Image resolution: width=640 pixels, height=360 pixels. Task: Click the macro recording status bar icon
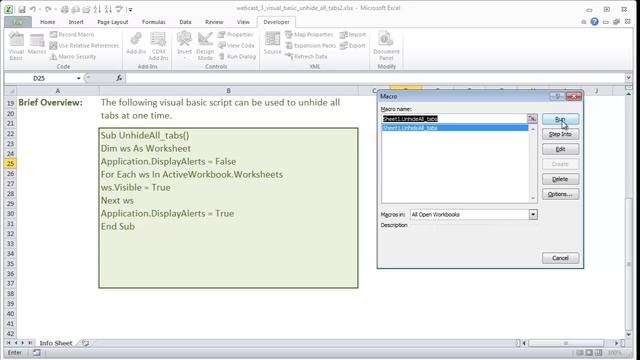pyautogui.click(x=37, y=353)
